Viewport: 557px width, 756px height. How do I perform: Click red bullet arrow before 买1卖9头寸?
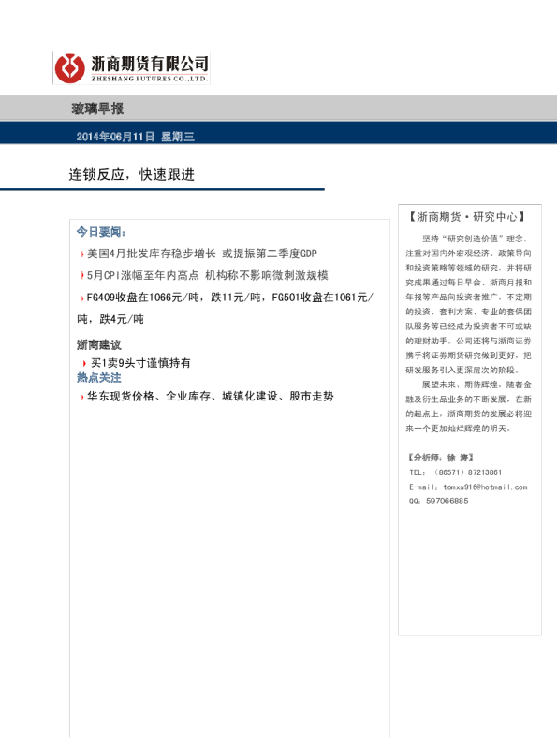[84, 363]
